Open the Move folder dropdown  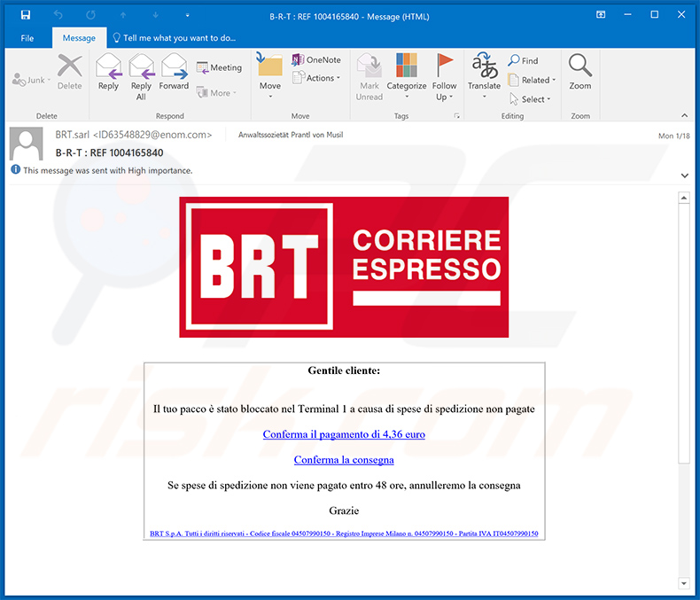click(x=270, y=76)
